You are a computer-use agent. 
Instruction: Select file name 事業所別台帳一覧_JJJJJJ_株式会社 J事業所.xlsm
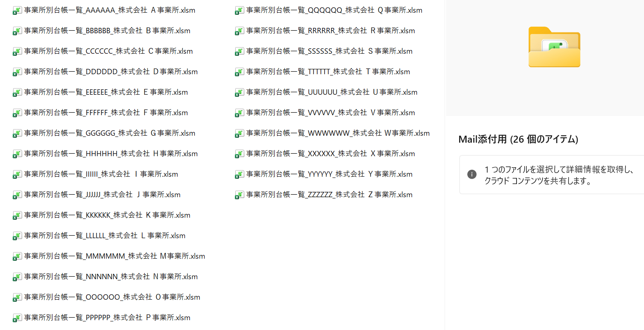pos(102,195)
